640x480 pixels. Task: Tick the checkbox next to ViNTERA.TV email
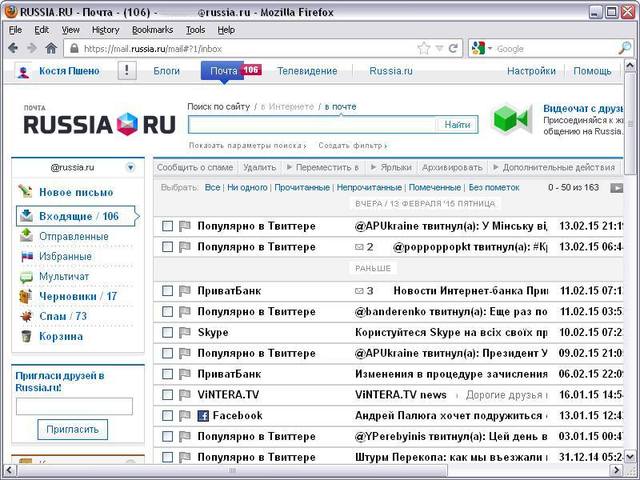(x=168, y=395)
